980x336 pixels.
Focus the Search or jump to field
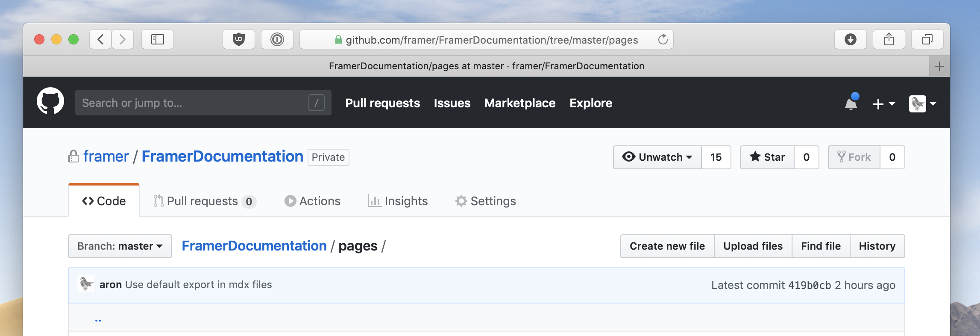click(x=192, y=103)
